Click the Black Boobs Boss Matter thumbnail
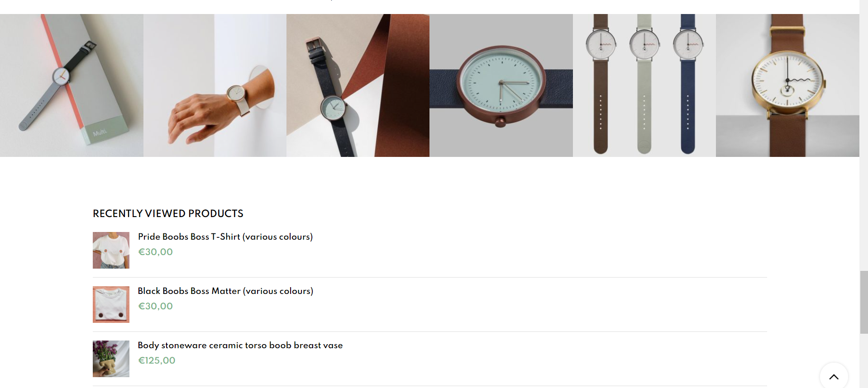Image resolution: width=868 pixels, height=388 pixels. (111, 304)
